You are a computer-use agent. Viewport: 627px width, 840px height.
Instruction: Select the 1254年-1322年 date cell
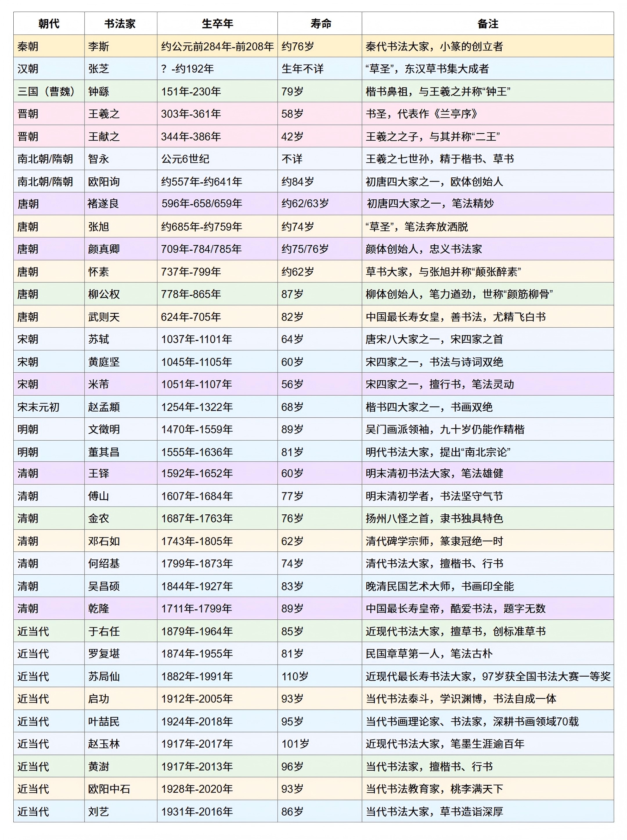(x=197, y=407)
